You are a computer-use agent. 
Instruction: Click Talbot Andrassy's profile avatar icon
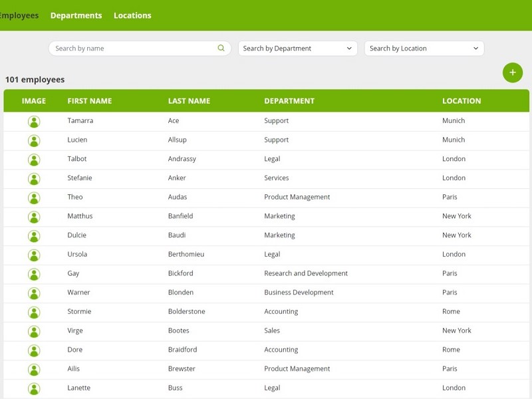coord(34,160)
